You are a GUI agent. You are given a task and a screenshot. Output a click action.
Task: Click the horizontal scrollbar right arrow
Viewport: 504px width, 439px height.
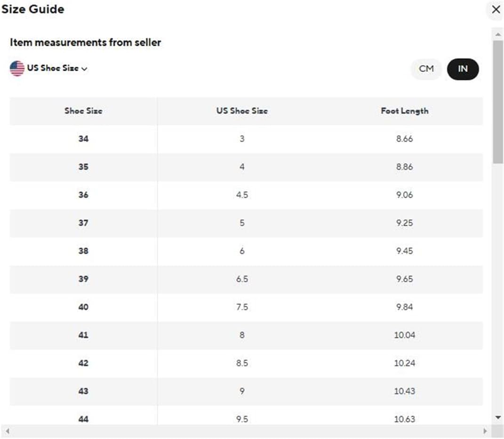(x=485, y=431)
